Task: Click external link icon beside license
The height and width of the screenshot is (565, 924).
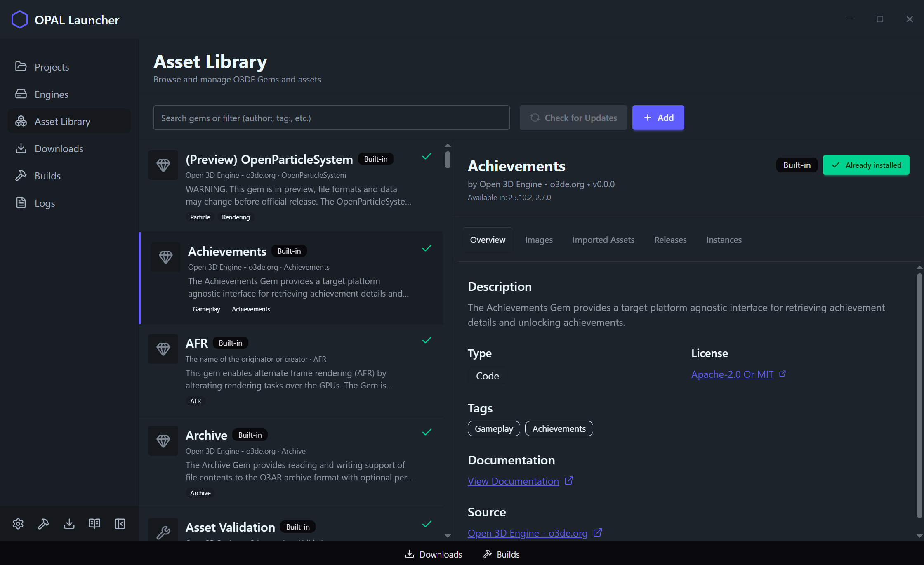Action: 783,374
